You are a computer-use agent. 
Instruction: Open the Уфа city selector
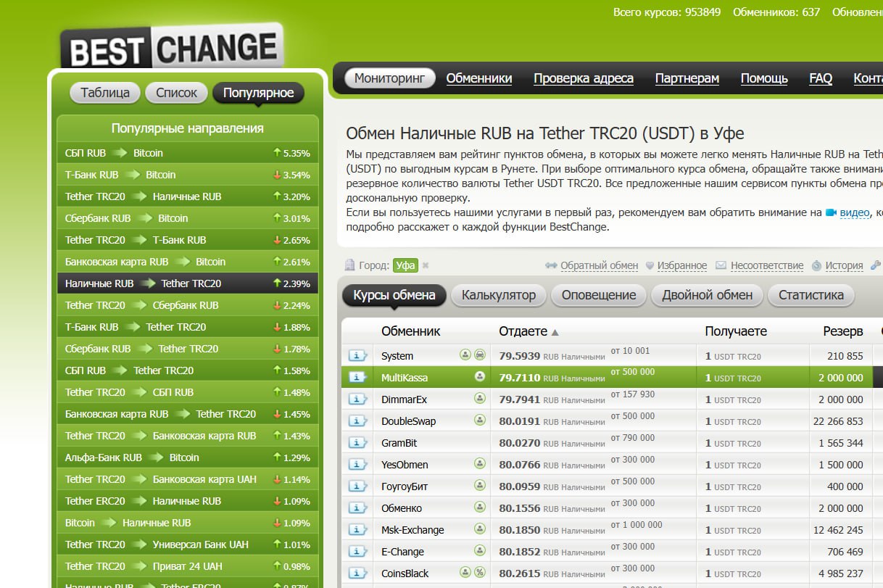click(405, 266)
